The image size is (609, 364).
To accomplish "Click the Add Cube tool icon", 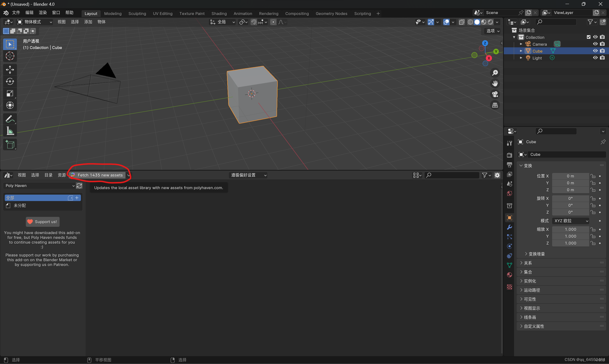I will [10, 145].
